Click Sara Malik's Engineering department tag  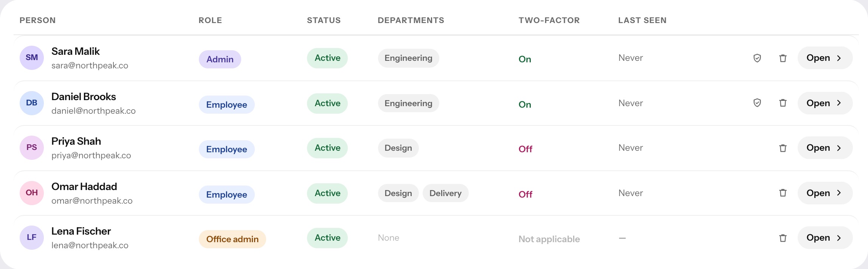[408, 58]
